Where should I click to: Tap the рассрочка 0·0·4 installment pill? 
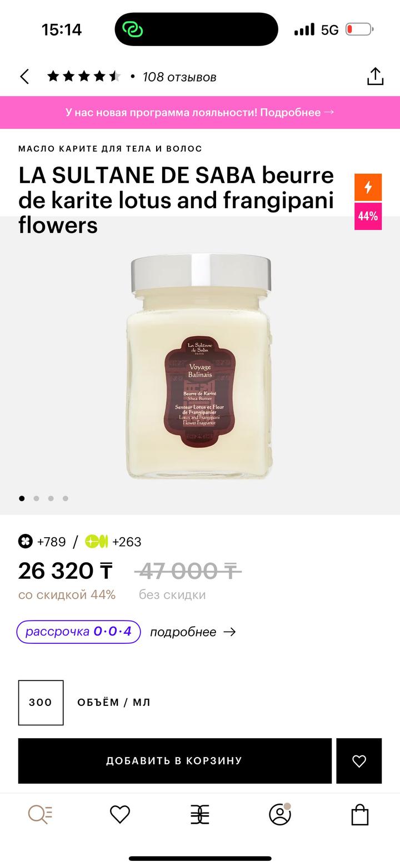[78, 632]
